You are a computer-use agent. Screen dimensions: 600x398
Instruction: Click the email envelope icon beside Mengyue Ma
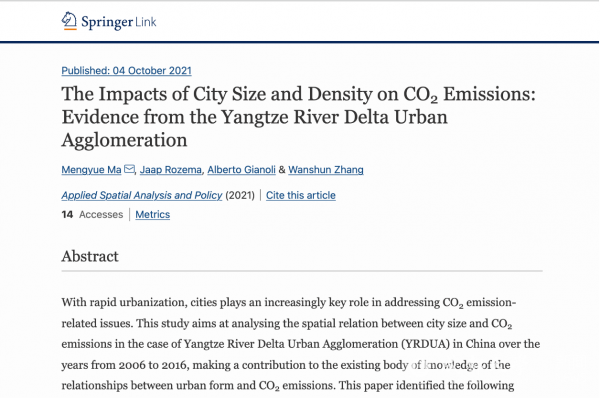129,169
